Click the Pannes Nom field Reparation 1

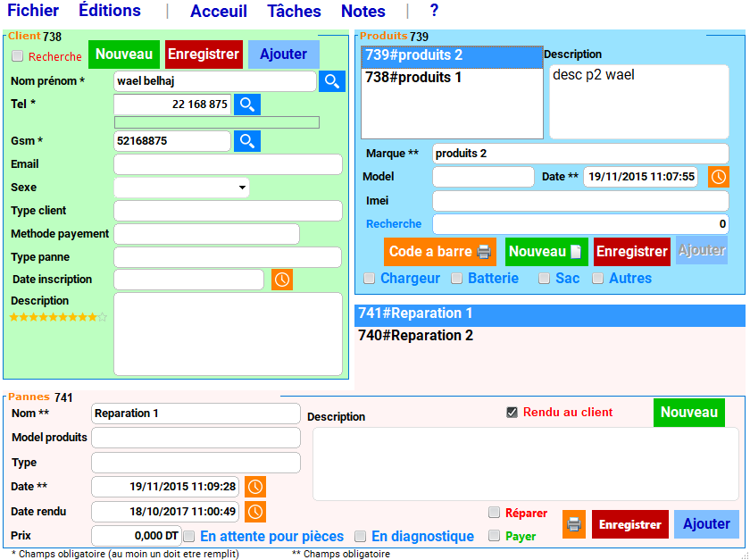[196, 414]
